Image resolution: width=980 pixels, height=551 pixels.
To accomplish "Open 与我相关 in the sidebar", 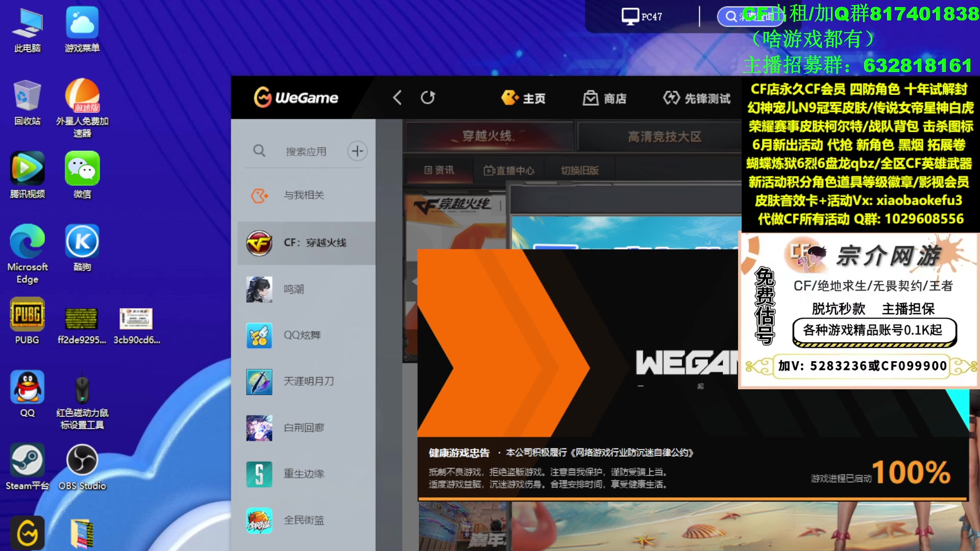I will (306, 195).
